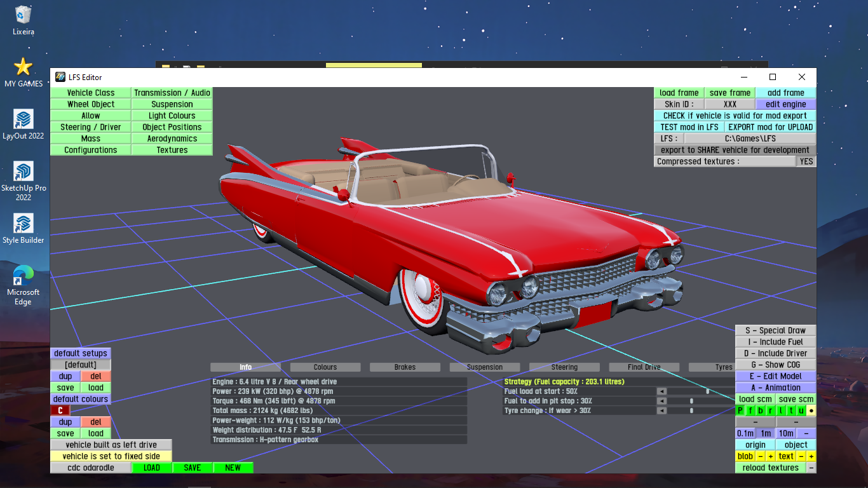Launch the LayOut 2022 desktop shortcut

(x=24, y=124)
